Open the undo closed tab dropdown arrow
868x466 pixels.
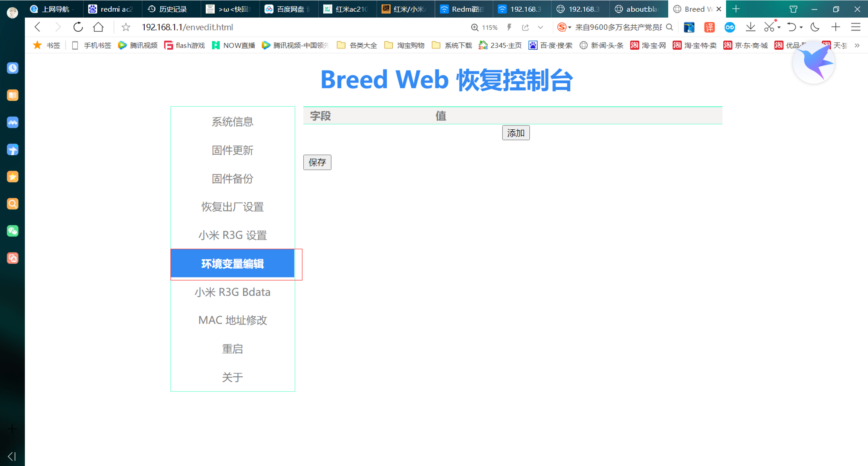coord(801,27)
